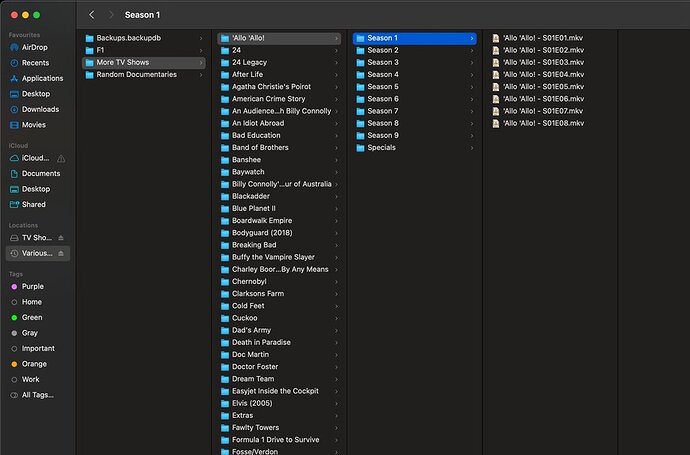690x455 pixels.
Task: Eject the Various... volume
Action: coord(61,253)
